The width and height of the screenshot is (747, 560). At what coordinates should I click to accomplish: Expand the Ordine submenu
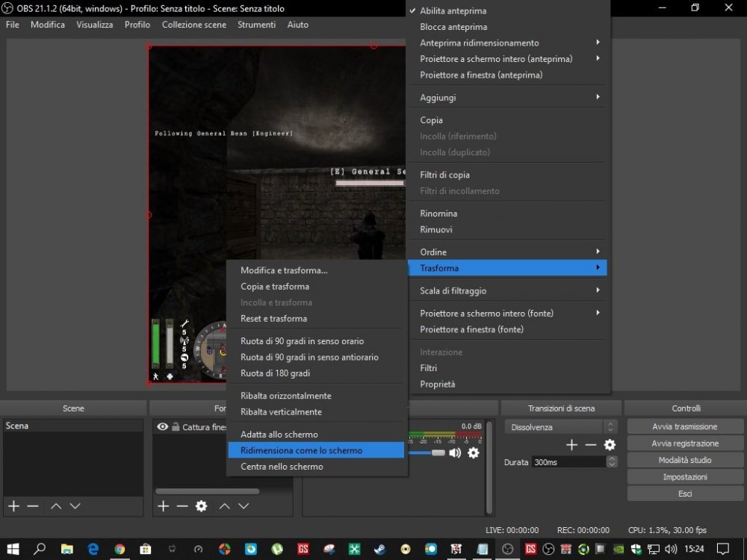coord(508,252)
